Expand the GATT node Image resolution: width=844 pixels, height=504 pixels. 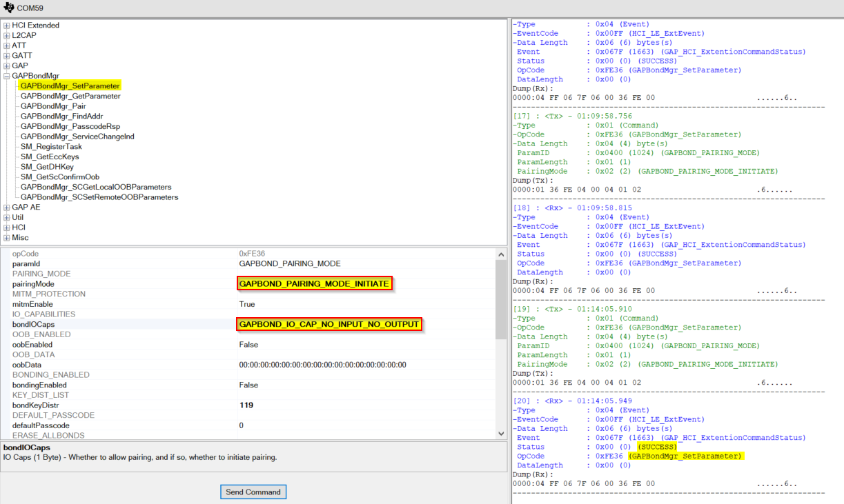[5, 55]
